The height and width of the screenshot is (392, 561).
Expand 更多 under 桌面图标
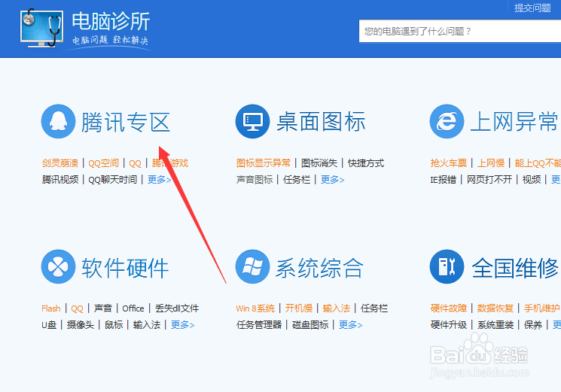332,179
